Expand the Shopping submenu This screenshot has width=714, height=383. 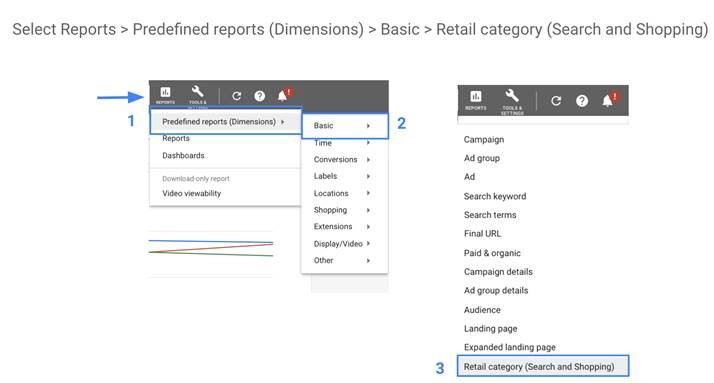click(345, 210)
